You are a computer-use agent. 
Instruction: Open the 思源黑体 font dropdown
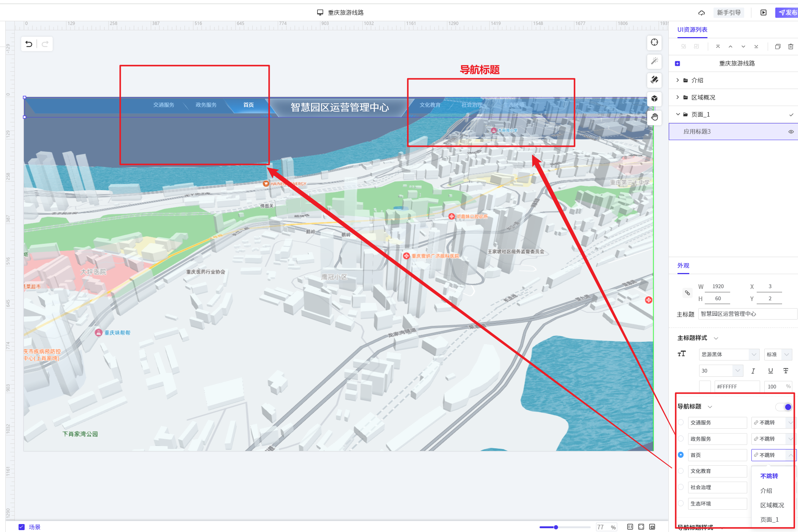(729, 354)
